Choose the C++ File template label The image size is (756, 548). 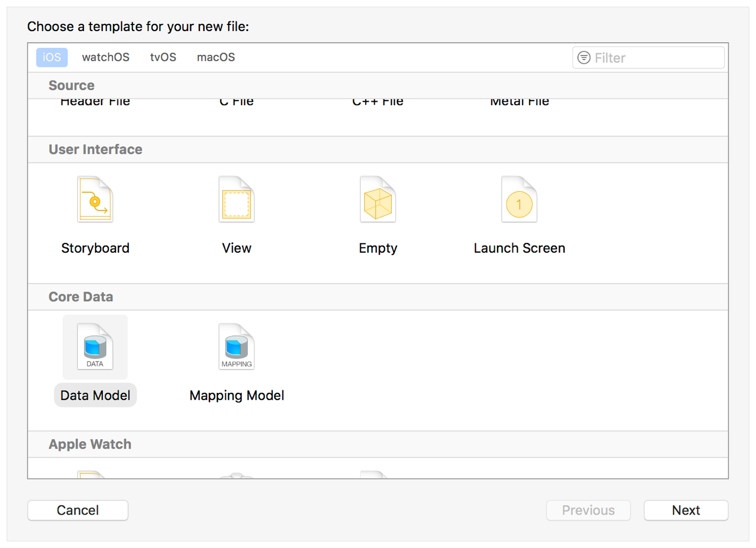point(378,102)
